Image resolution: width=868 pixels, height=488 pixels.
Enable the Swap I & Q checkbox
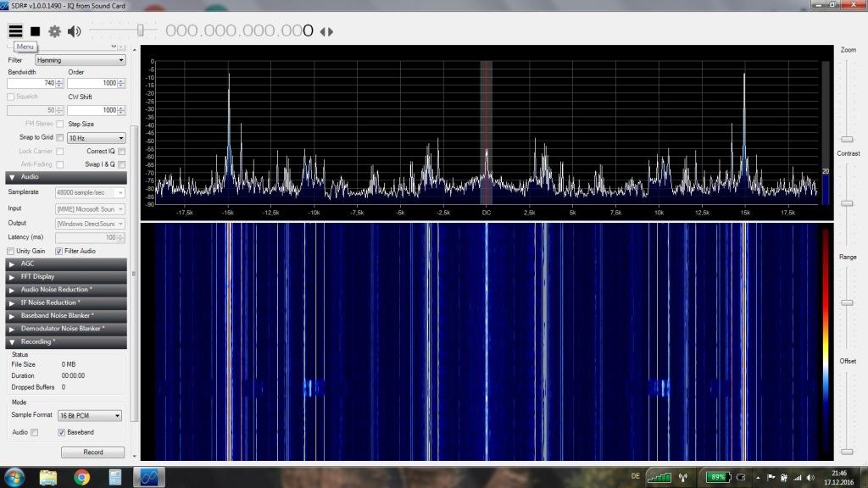(121, 164)
